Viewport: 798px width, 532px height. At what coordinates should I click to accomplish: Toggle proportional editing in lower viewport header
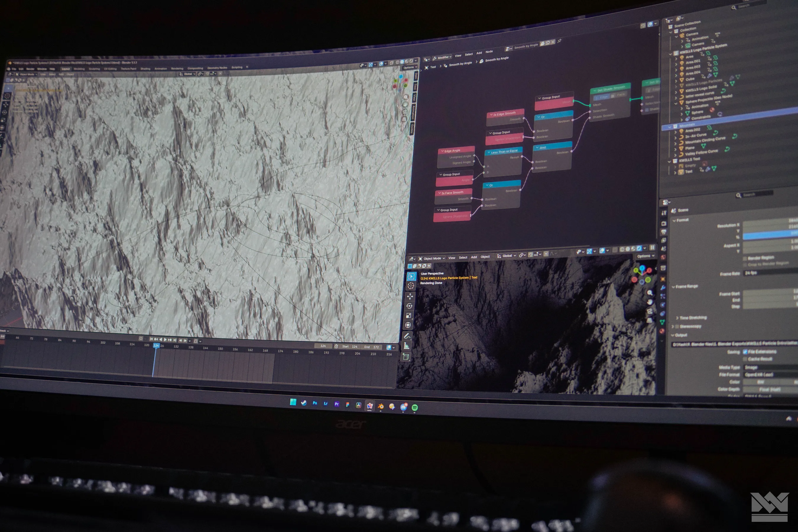coord(546,254)
